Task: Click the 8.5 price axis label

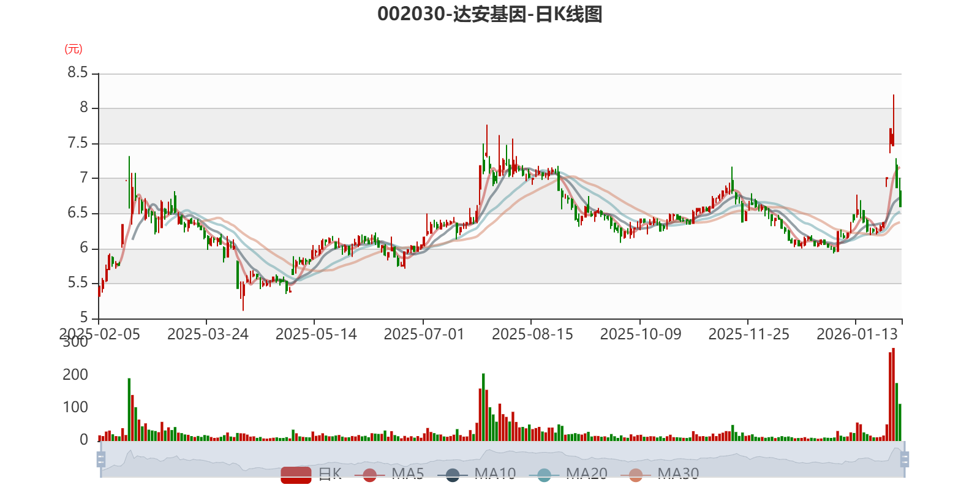Action: click(78, 73)
